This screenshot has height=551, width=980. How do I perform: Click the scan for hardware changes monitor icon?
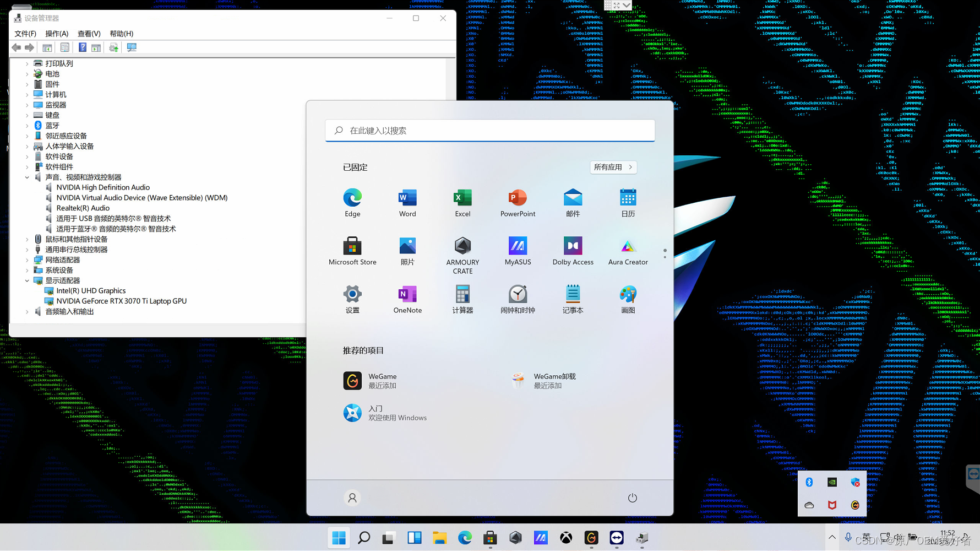[x=132, y=47]
